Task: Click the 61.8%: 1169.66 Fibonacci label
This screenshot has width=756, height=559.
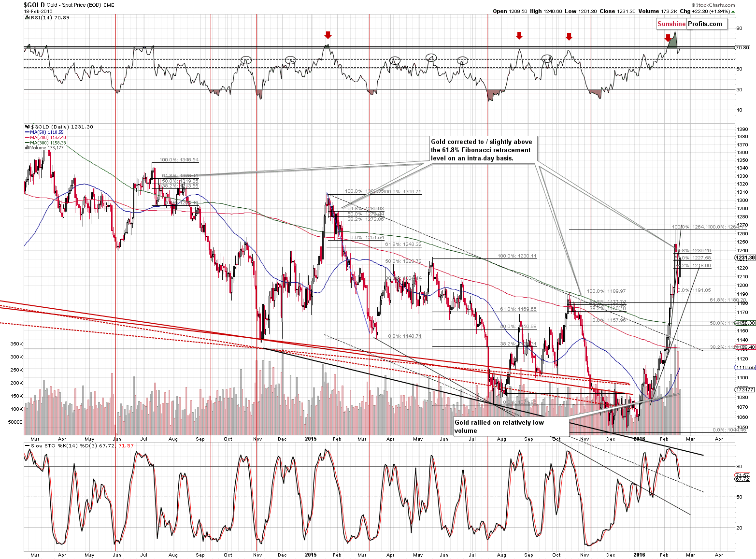Action: point(518,309)
